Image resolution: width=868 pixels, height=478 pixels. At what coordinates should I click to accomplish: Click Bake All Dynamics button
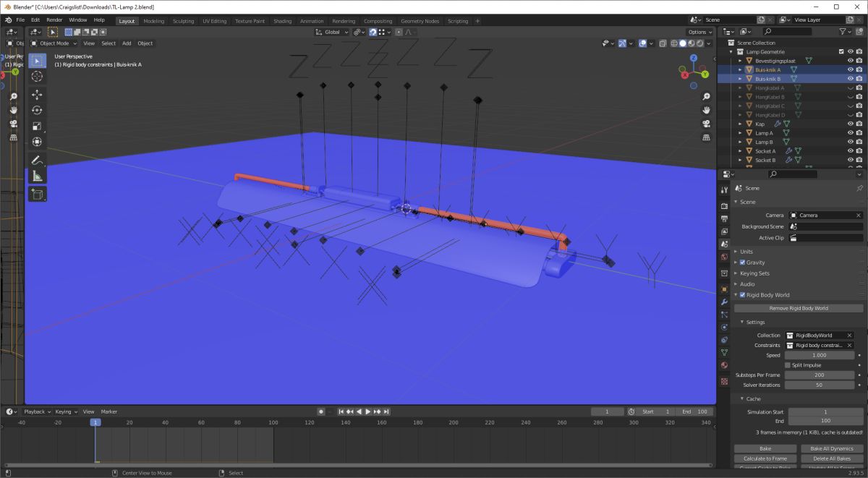tap(832, 448)
